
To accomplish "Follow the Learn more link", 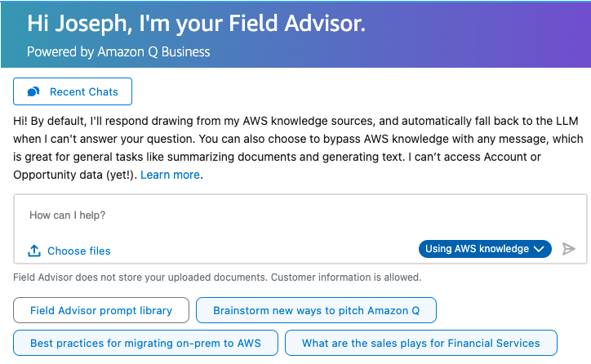I will point(170,175).
